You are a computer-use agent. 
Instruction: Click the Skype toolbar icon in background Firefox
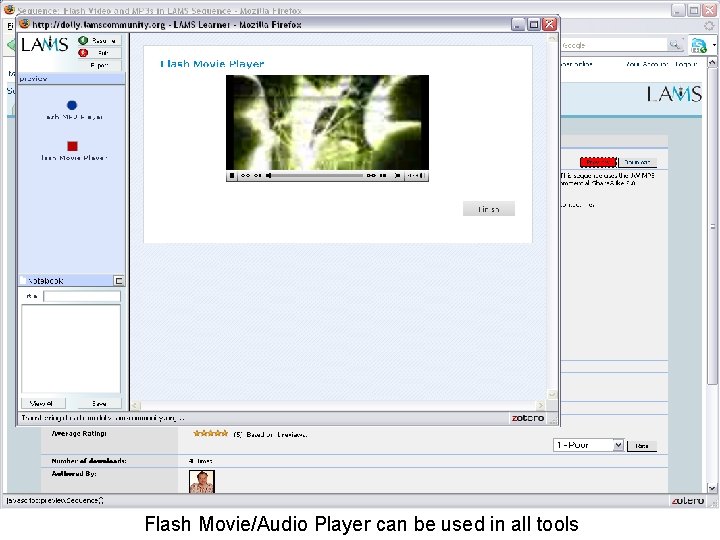[698, 45]
